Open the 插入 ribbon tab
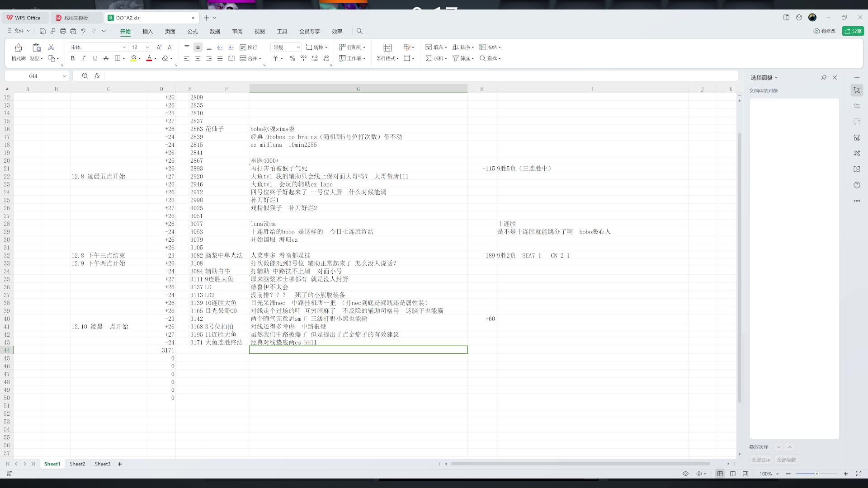Image resolution: width=868 pixels, height=488 pixels. [x=148, y=31]
